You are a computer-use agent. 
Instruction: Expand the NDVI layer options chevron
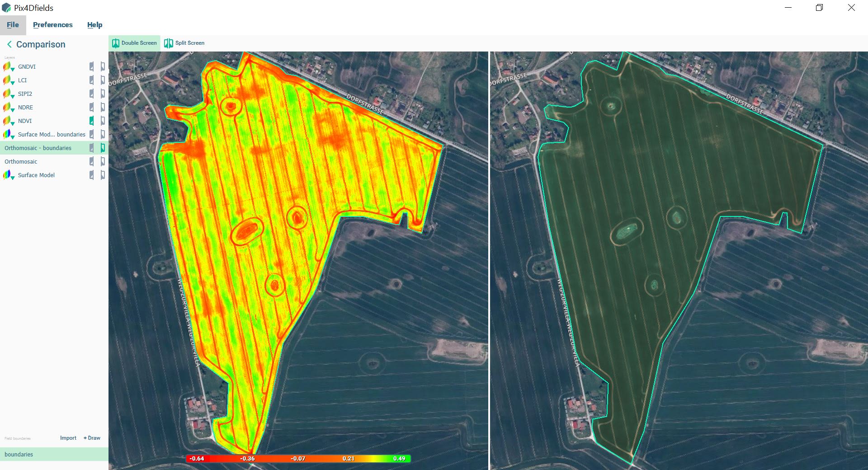point(12,123)
